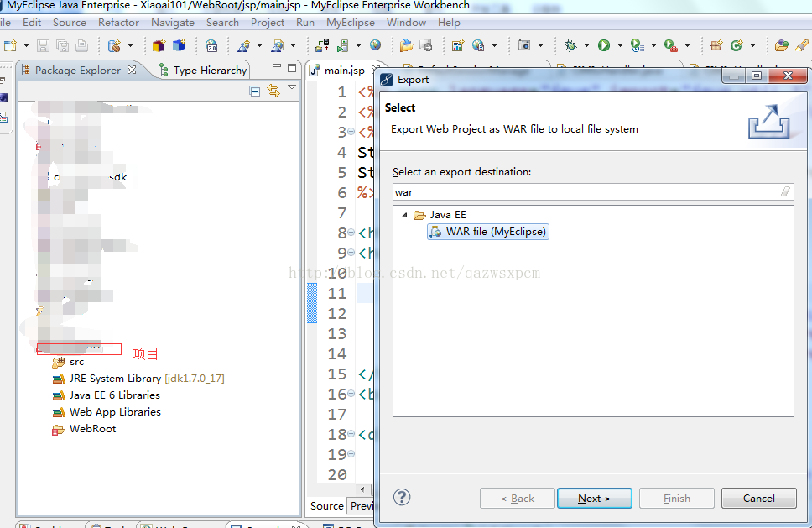Screen dimensions: 812x528
Task: Click the New file toolbar icon
Action: point(10,45)
